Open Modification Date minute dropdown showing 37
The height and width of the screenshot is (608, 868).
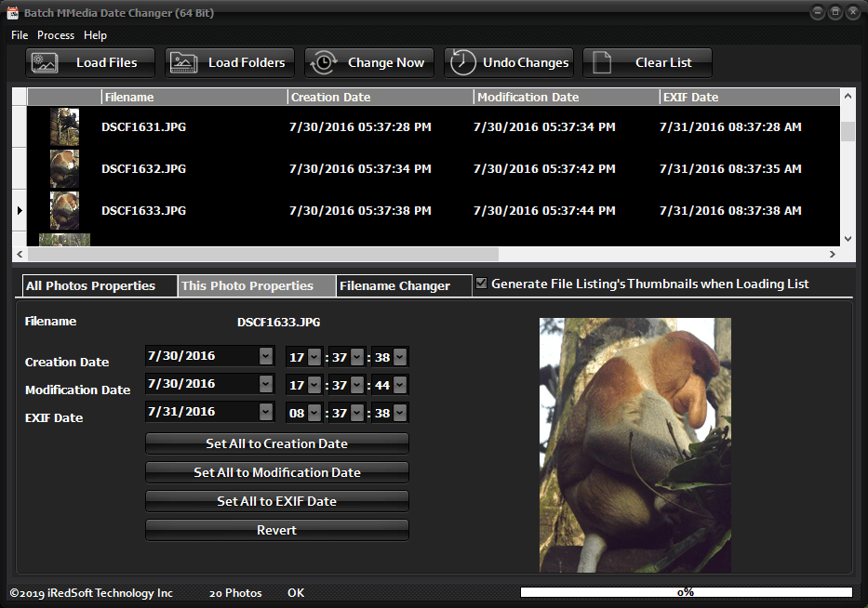point(357,385)
